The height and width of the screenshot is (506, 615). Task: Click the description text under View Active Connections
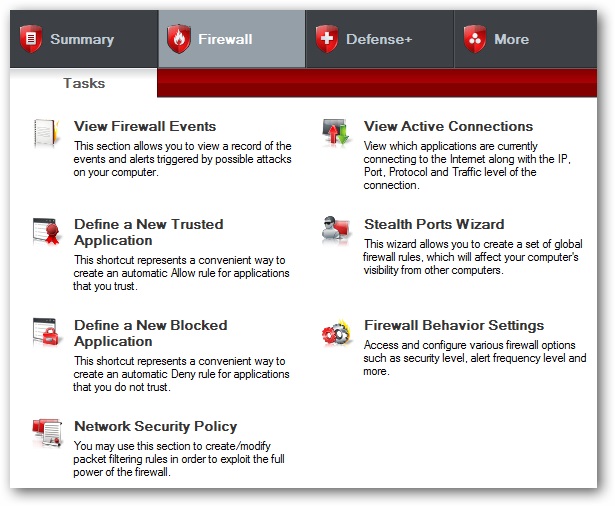(x=466, y=165)
